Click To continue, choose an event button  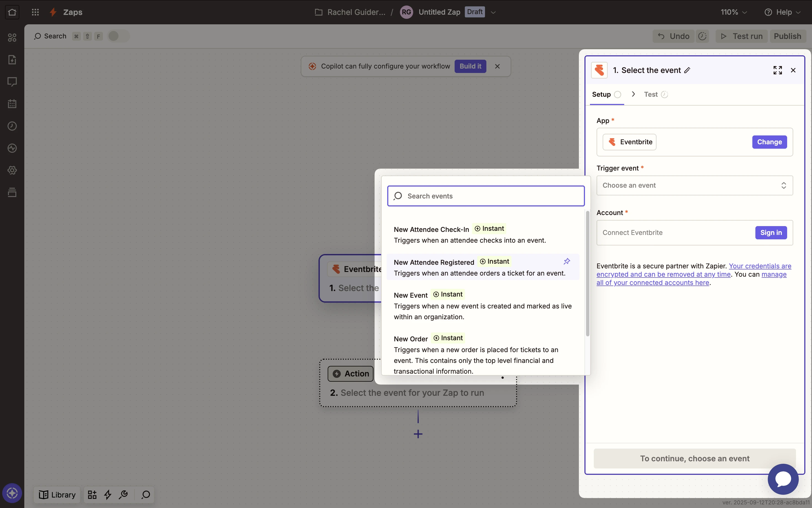coord(695,458)
